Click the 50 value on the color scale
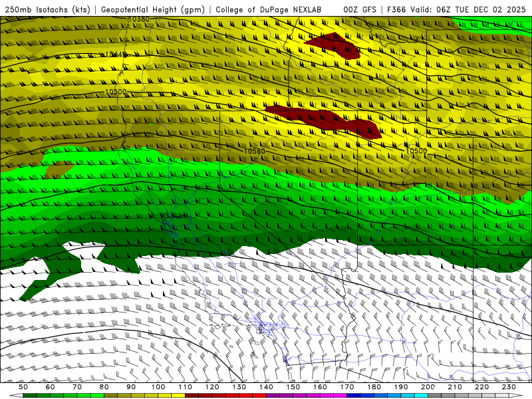 click(x=23, y=387)
